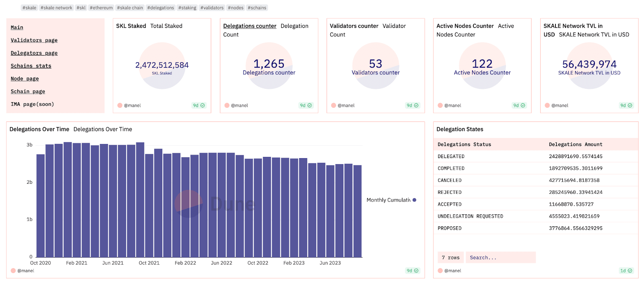Click the 9d refresh badge on SKL Staked
Image resolution: width=644 pixels, height=286 pixels.
point(199,105)
